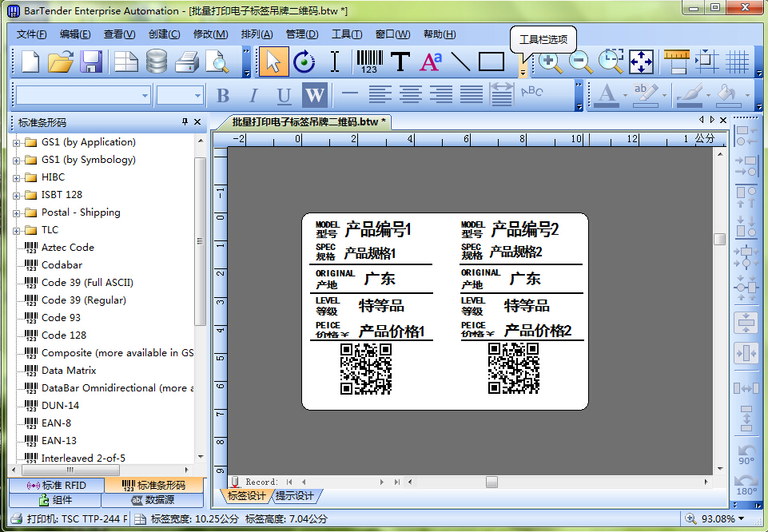This screenshot has width=768, height=532.
Task: Select the 标准条形码 panel button
Action: click(x=153, y=486)
